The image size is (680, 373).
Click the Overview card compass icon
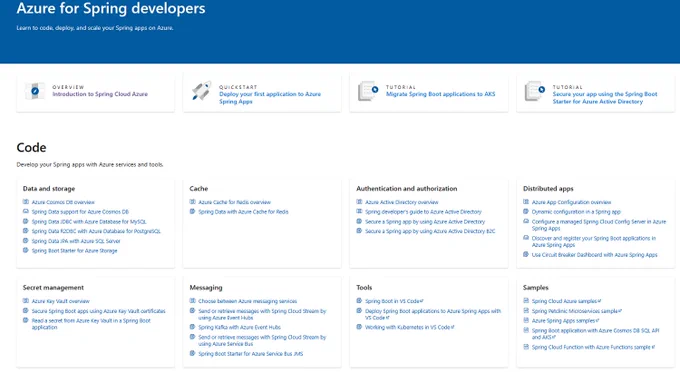[35, 91]
